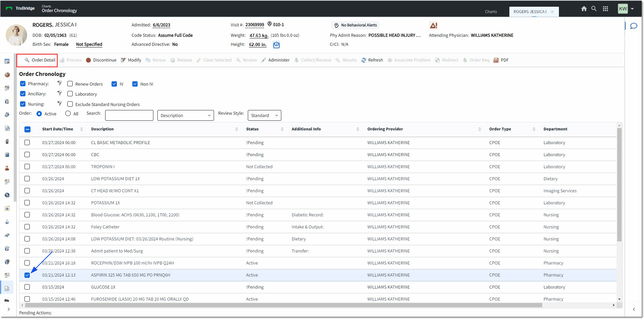This screenshot has height=319, width=644.
Task: Click the ROCEPHIN/D5W IVPB order description
Action: click(133, 263)
